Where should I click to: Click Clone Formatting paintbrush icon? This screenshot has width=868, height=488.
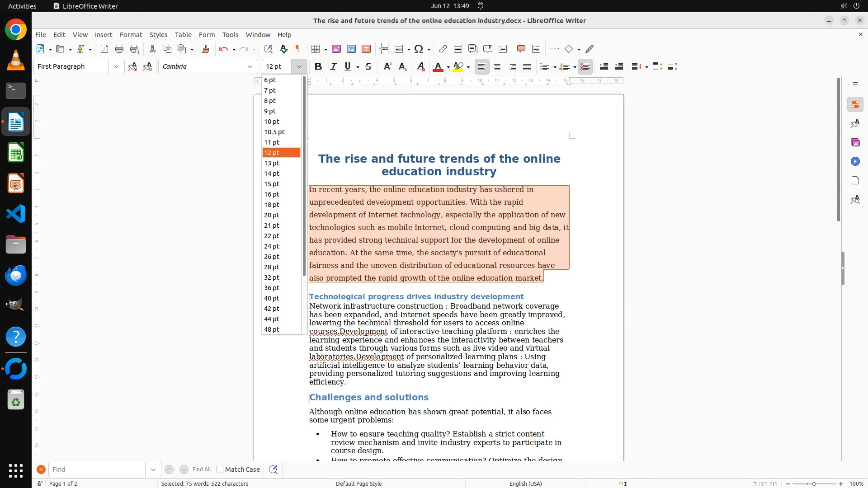[206, 49]
